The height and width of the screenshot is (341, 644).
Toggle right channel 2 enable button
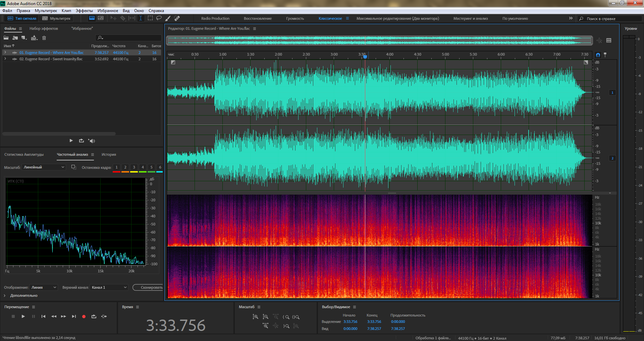pyautogui.click(x=612, y=158)
